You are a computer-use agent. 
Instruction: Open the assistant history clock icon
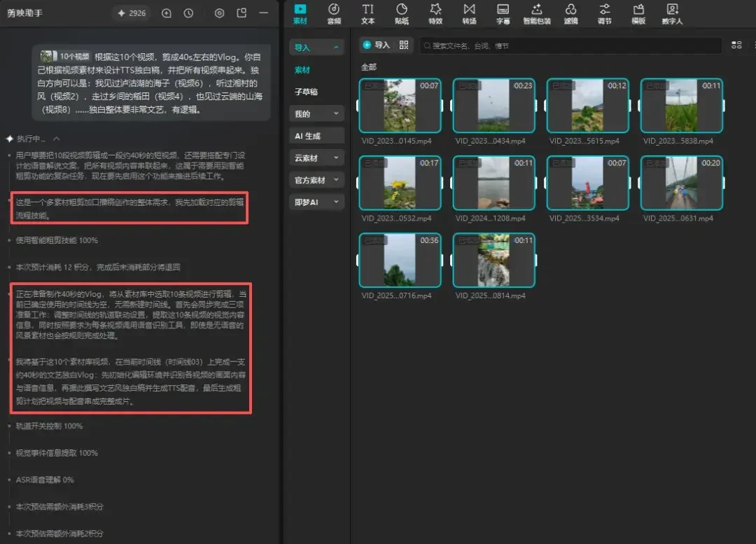click(188, 13)
